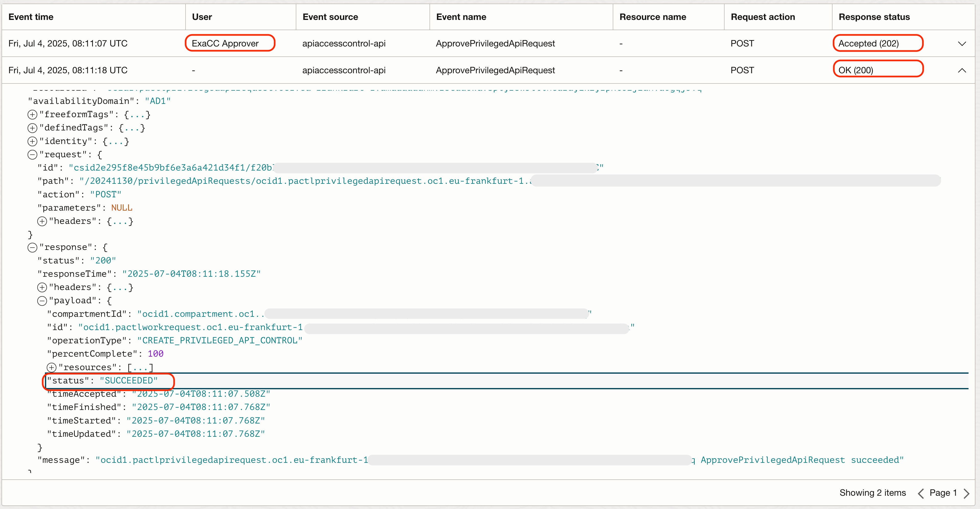Collapse the response JSON node
Image resolution: width=980 pixels, height=509 pixels.
(32, 248)
